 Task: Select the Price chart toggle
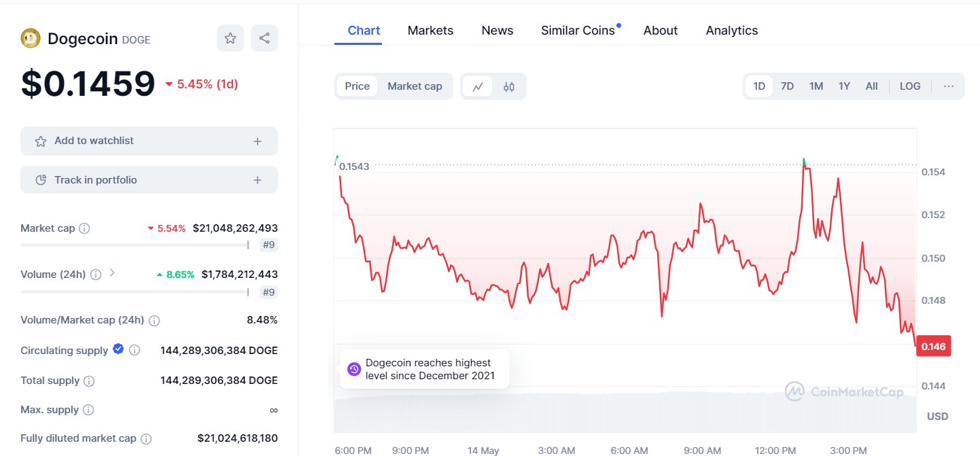pyautogui.click(x=357, y=86)
